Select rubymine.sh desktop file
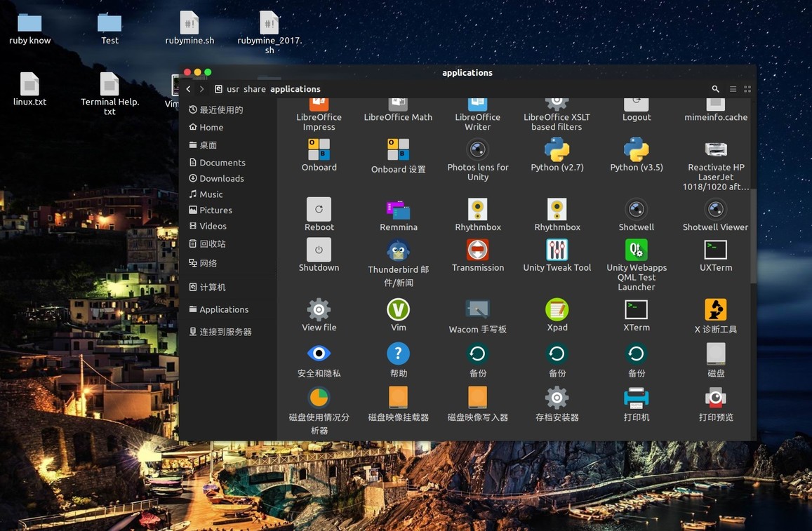 189,28
